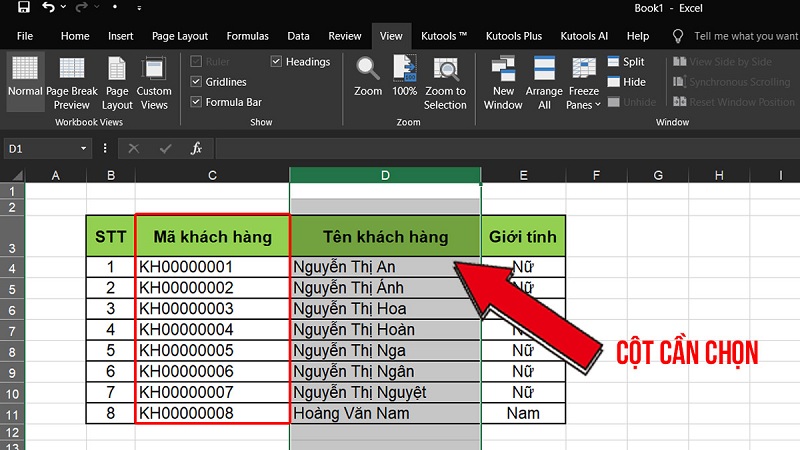Select cell KH00000008
The height and width of the screenshot is (450, 800).
click(213, 413)
